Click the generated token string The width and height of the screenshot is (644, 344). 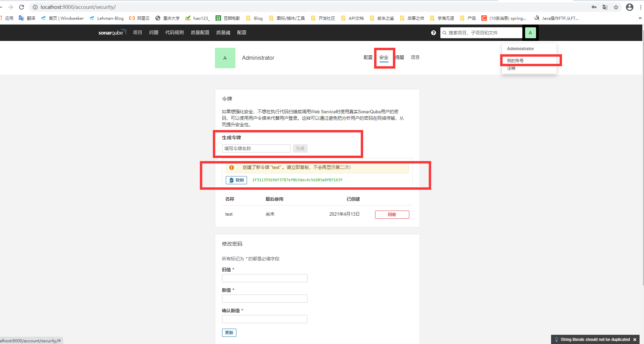point(297,180)
